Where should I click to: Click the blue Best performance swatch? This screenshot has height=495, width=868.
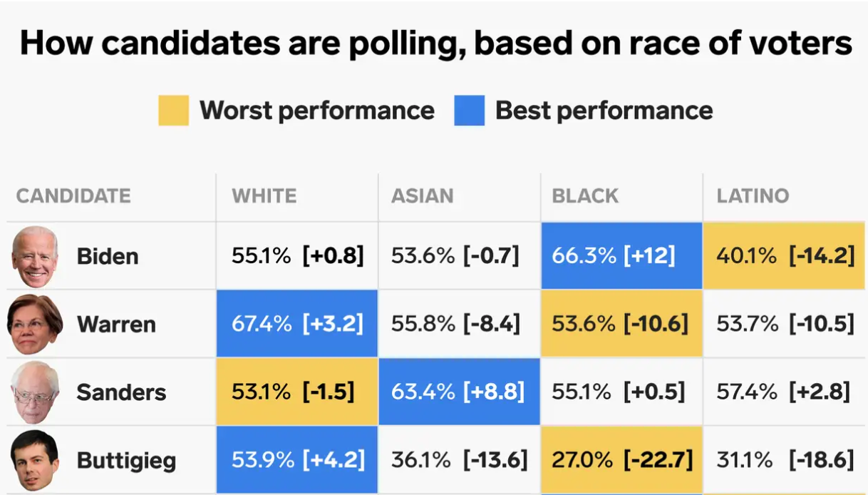point(469,111)
